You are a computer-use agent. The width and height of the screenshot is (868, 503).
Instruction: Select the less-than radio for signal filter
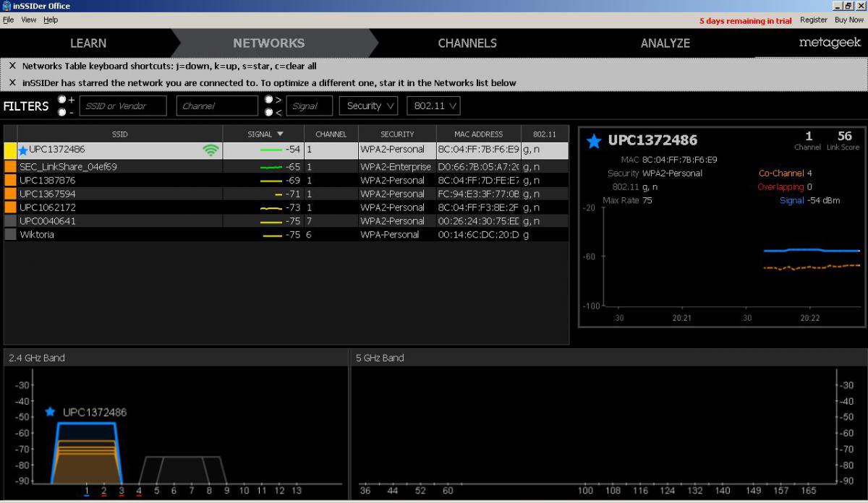tap(268, 112)
